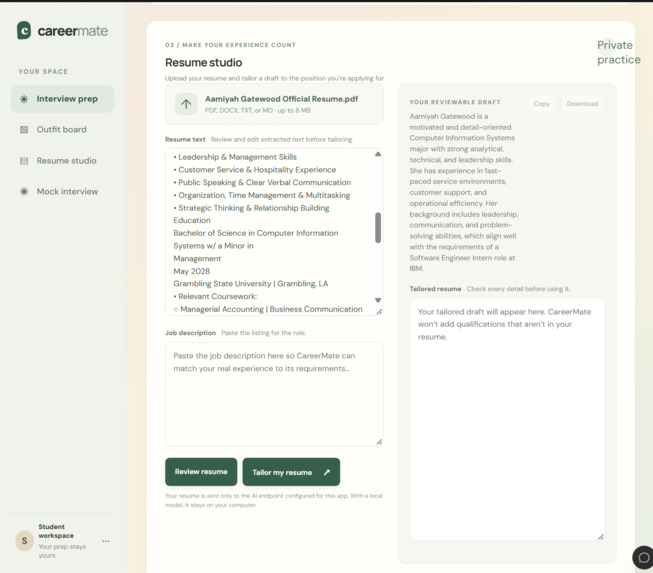Click the Resume text box resize handle
The image size is (653, 573).
pos(379,311)
